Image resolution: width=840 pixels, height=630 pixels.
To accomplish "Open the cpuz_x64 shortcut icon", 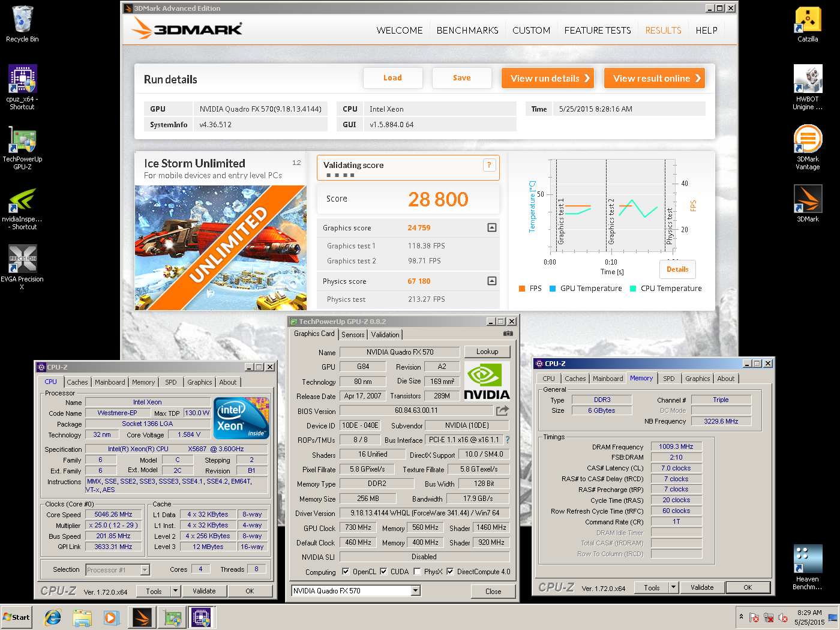I will click(22, 88).
